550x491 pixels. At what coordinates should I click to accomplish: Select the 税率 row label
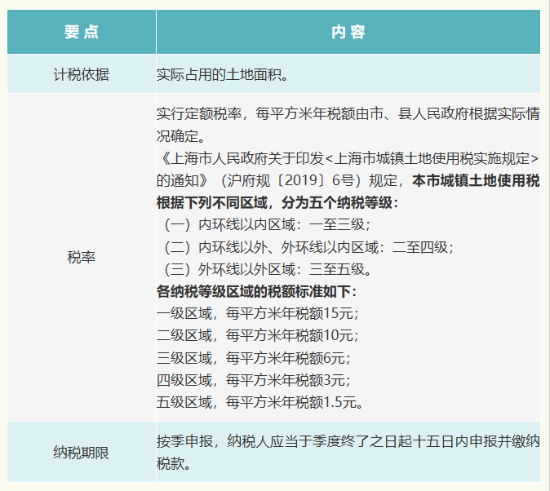tap(81, 257)
